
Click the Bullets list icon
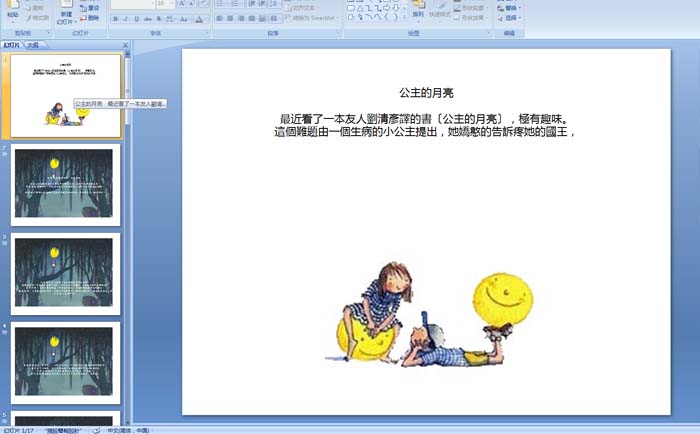(221, 4)
